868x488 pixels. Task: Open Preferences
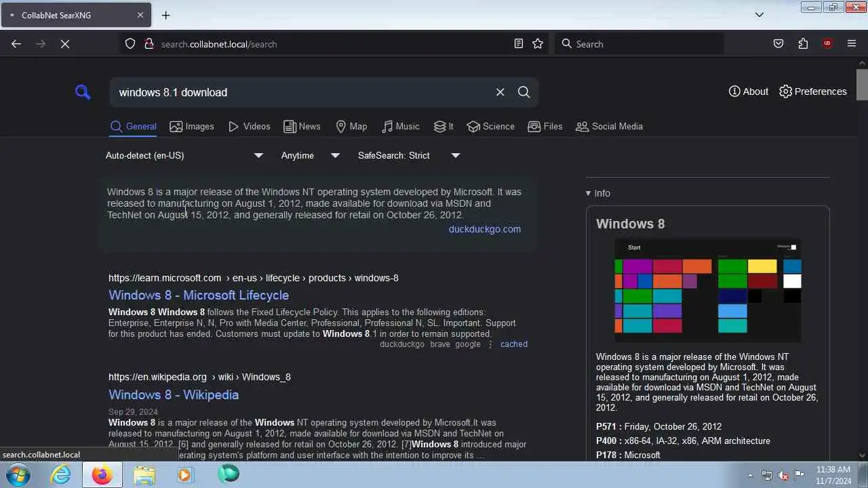[x=812, y=91]
